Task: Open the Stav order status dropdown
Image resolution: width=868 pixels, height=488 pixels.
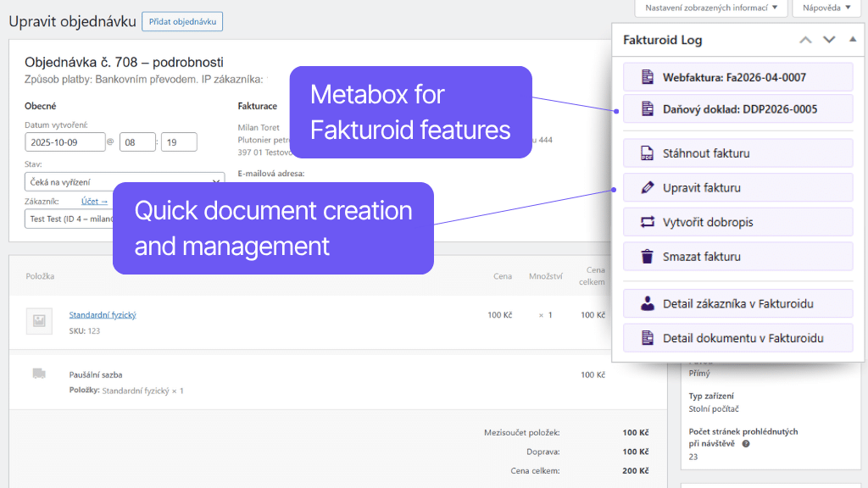Action: pyautogui.click(x=125, y=182)
